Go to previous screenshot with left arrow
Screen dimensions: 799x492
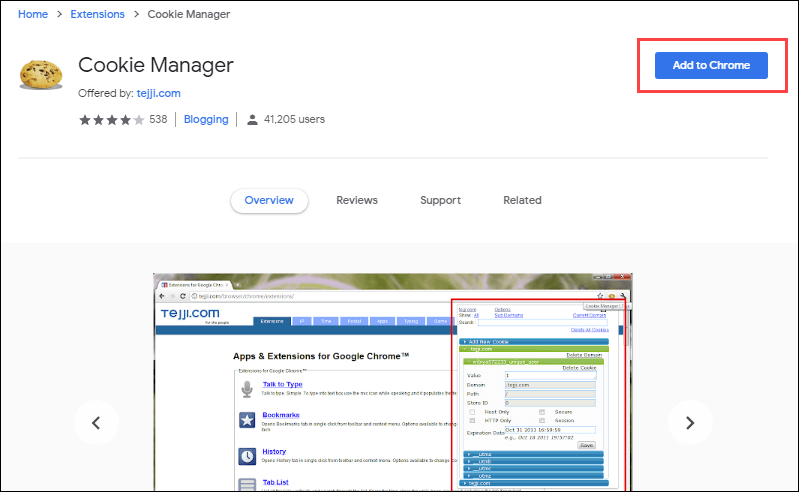[x=96, y=422]
